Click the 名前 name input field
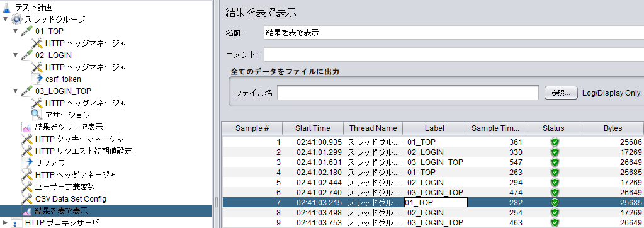The width and height of the screenshot is (644, 228). [453, 33]
